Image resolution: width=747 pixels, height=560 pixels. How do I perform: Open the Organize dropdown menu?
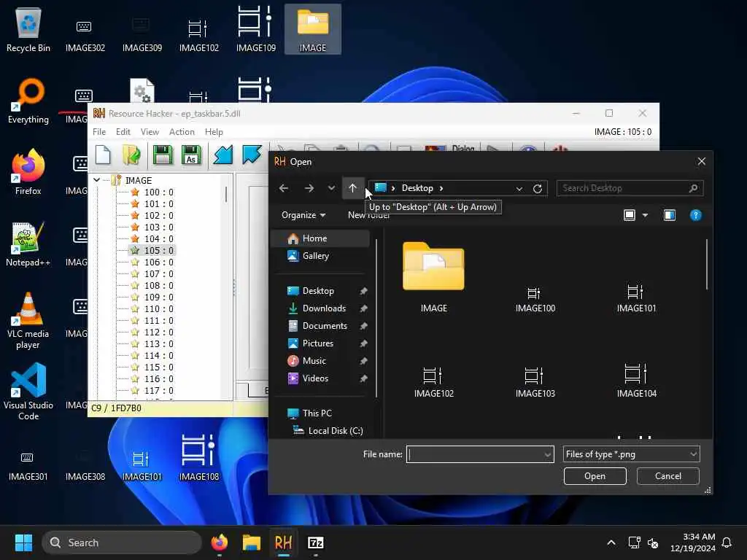pyautogui.click(x=303, y=215)
